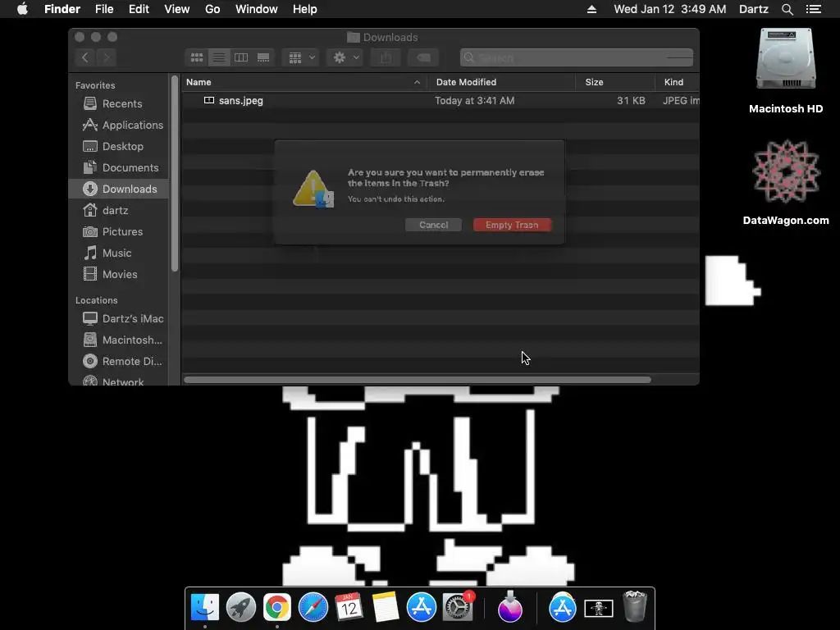Viewport: 840px width, 630px height.
Task: Confirm with the Empty Trash button
Action: 512,225
